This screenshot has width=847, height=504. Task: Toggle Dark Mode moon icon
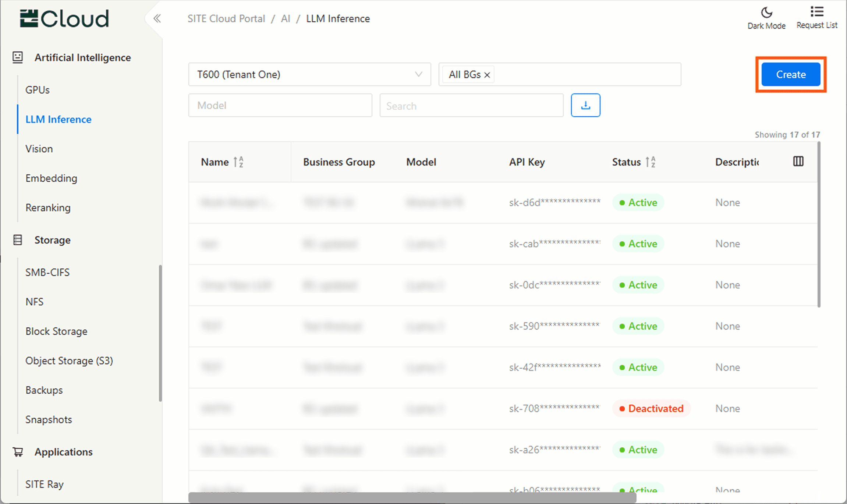point(766,13)
